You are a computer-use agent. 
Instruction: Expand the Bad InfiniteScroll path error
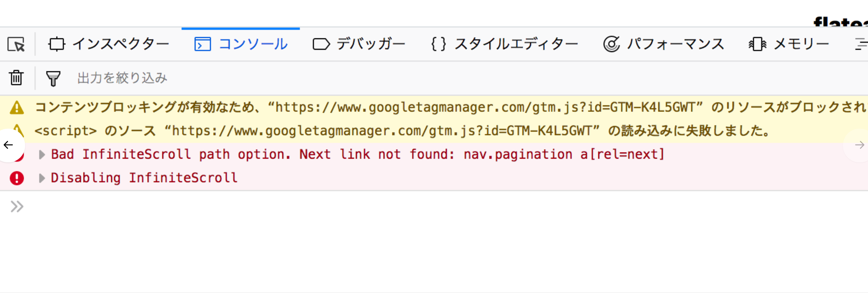pos(42,155)
